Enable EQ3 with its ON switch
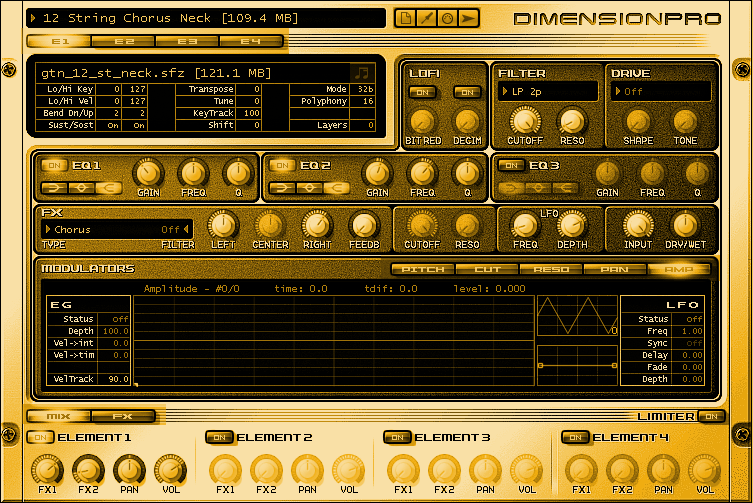The width and height of the screenshot is (753, 503). coord(511,166)
